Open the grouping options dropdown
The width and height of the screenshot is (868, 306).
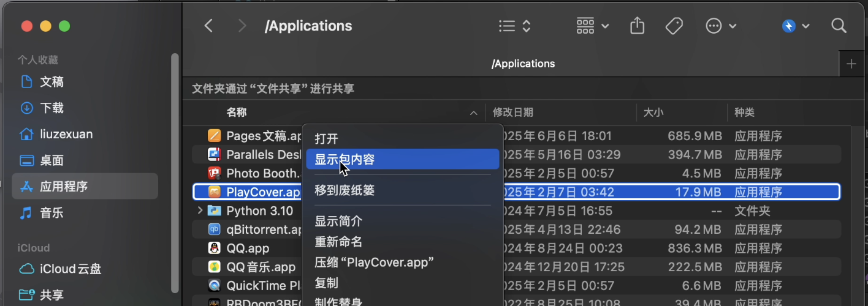point(593,26)
